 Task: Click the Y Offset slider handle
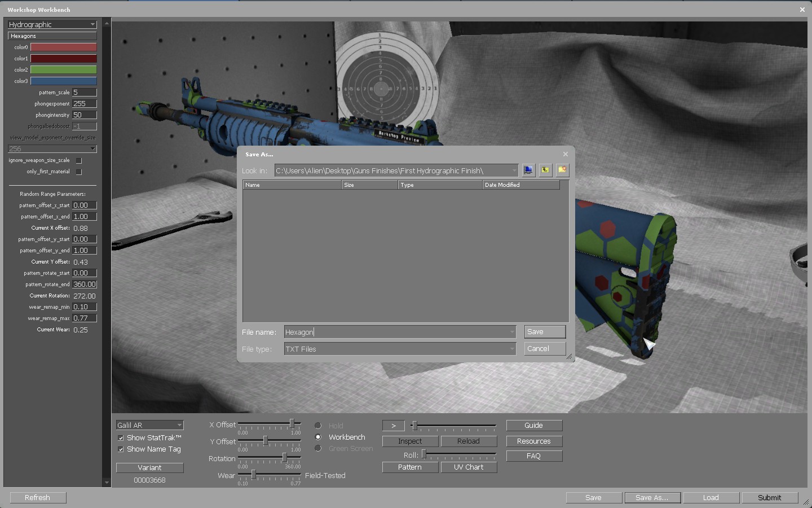tap(266, 440)
